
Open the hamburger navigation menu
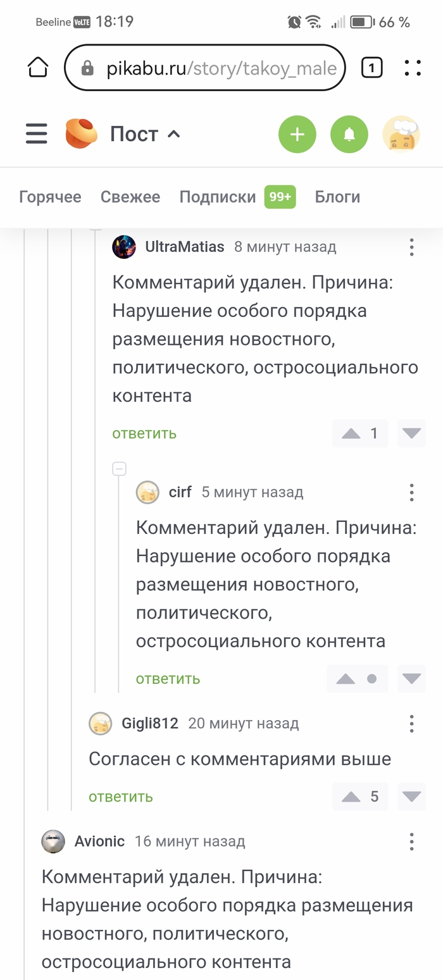(x=36, y=134)
